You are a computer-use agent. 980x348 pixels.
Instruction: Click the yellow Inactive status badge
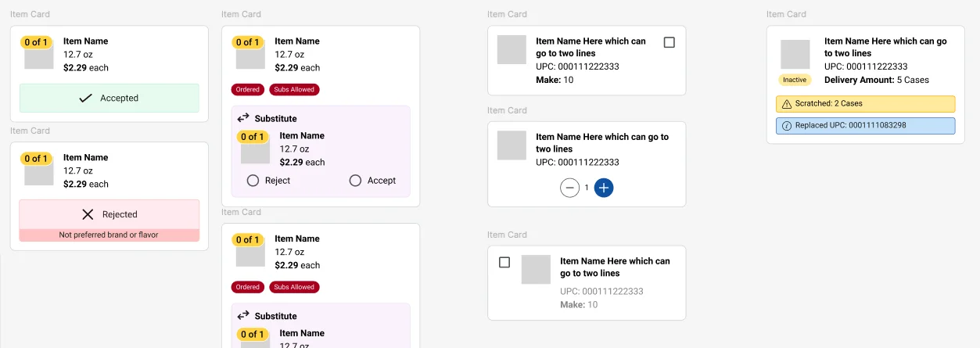pyautogui.click(x=795, y=80)
